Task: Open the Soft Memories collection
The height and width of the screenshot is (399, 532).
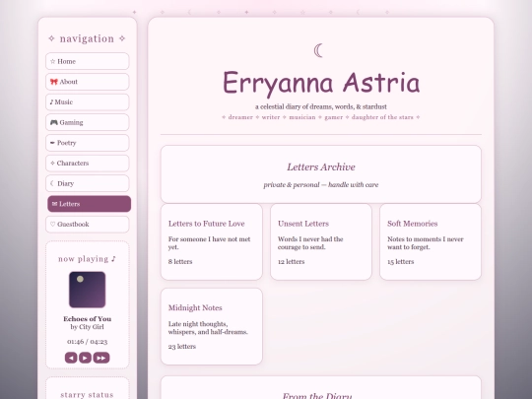Action: pos(431,242)
